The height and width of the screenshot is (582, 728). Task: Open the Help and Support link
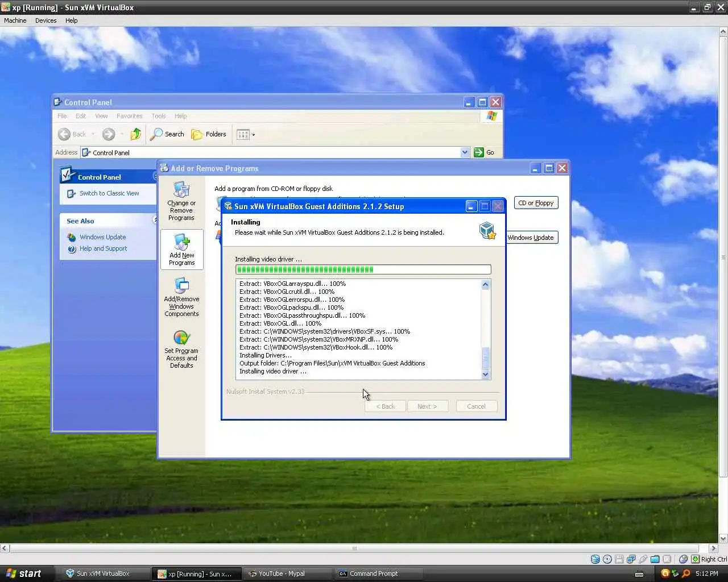click(103, 248)
